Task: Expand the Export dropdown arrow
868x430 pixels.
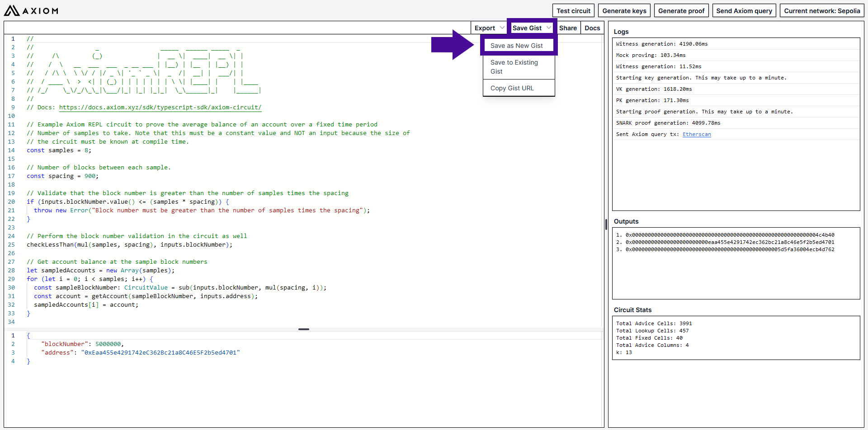Action: tap(502, 28)
